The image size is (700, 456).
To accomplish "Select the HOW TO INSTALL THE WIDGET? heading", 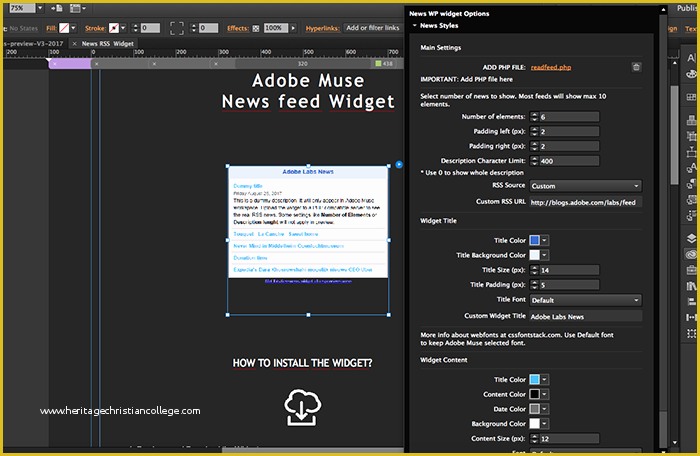I will coord(302,363).
